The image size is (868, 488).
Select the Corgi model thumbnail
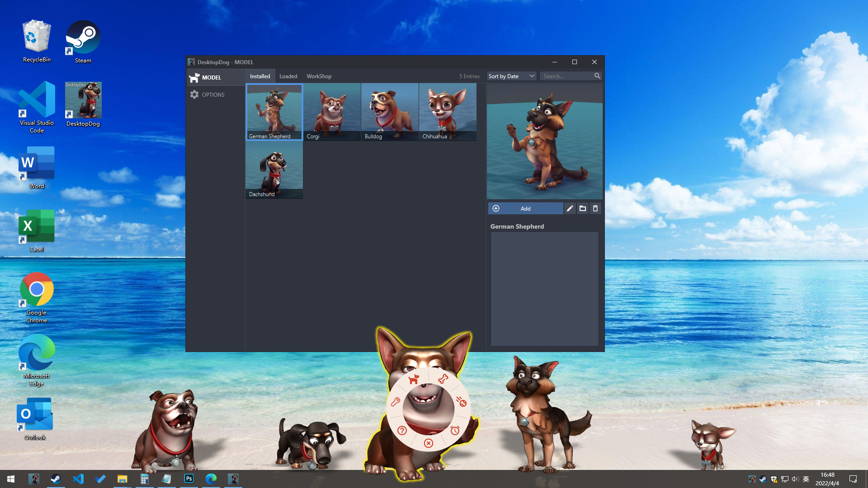pos(332,112)
